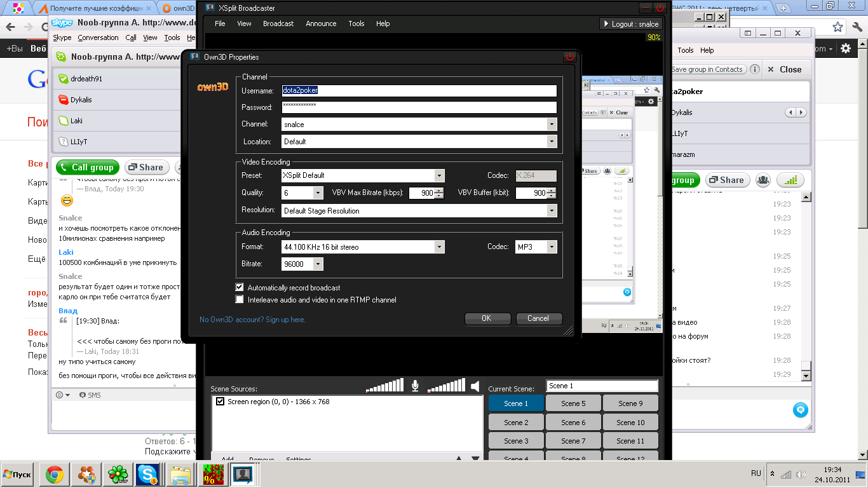Click the VBV Max Bitrate stepper arrows
Screen dimensions: 868x488
point(439,193)
